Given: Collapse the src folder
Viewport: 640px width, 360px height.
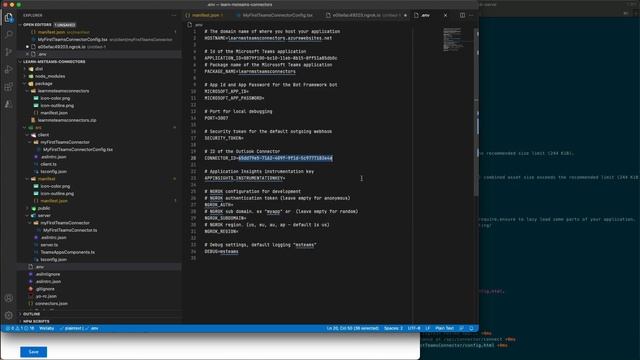Looking at the screenshot, I should point(38,128).
